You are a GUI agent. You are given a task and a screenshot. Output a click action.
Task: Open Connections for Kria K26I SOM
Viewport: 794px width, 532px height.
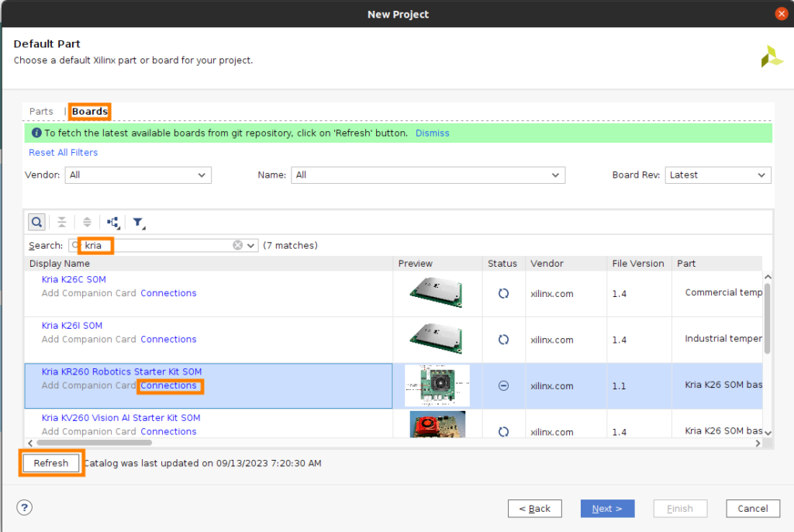168,339
